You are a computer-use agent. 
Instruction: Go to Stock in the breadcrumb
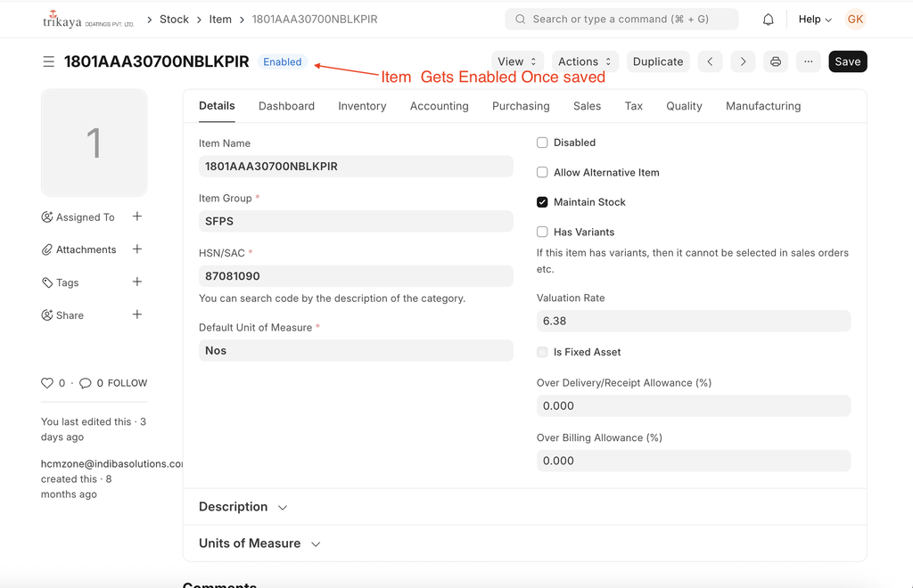174,20
